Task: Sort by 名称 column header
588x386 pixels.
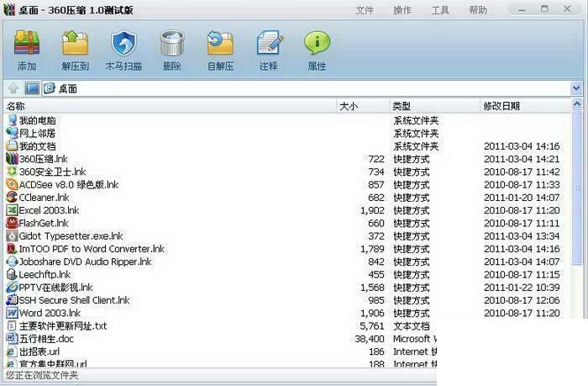Action: pos(170,106)
